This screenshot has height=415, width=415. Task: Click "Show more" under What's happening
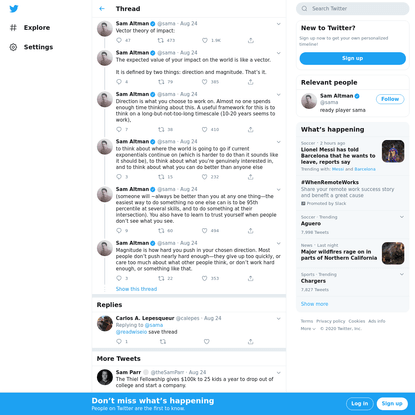click(314, 304)
